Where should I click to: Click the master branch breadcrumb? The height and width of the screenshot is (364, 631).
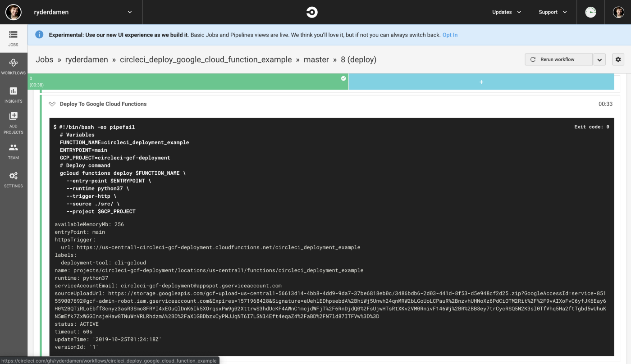[x=316, y=59]
